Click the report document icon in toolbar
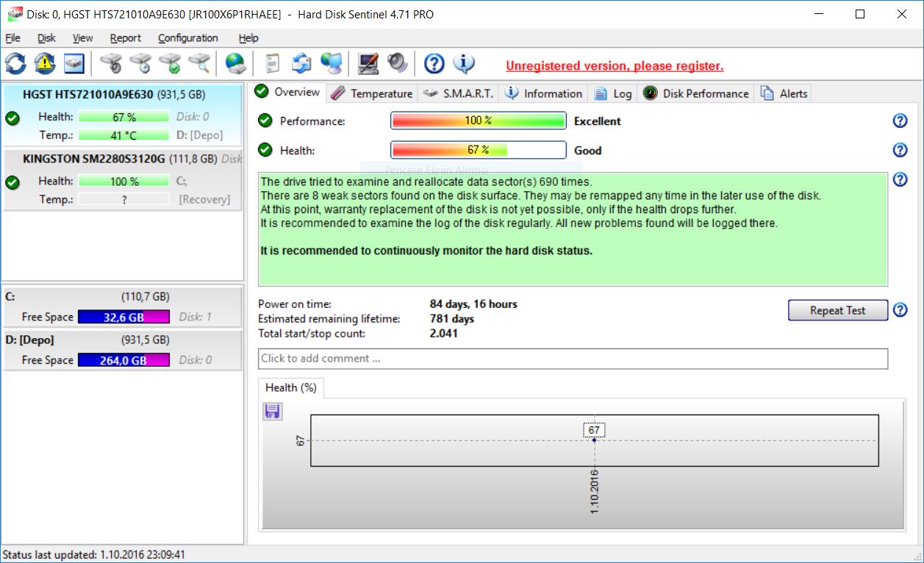 click(273, 64)
